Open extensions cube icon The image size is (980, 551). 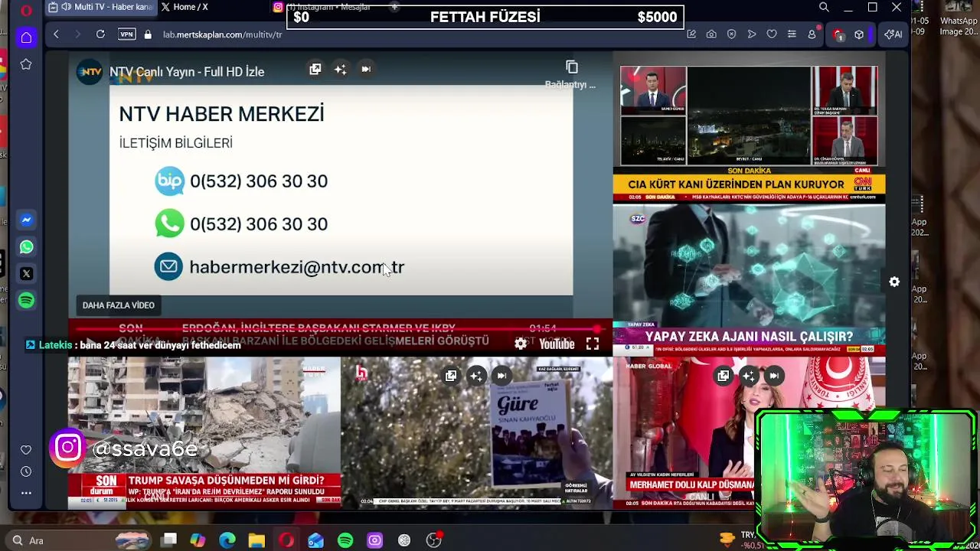pos(859,34)
